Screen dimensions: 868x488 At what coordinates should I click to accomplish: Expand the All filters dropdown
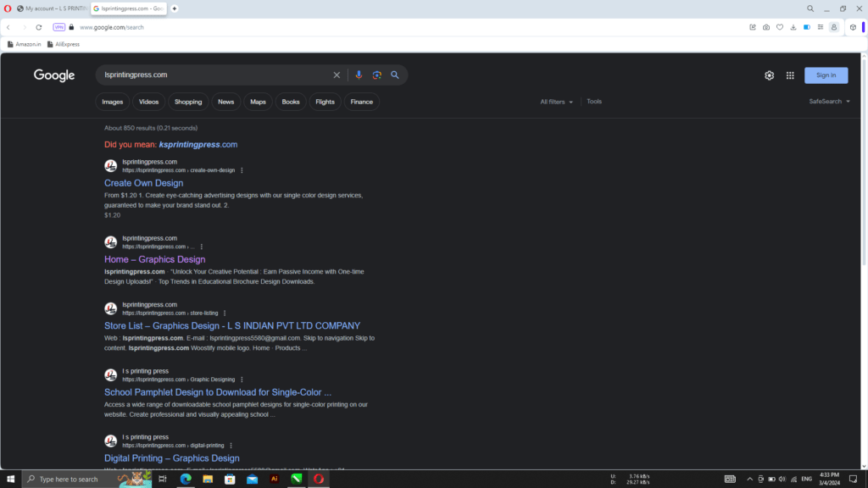coord(556,102)
